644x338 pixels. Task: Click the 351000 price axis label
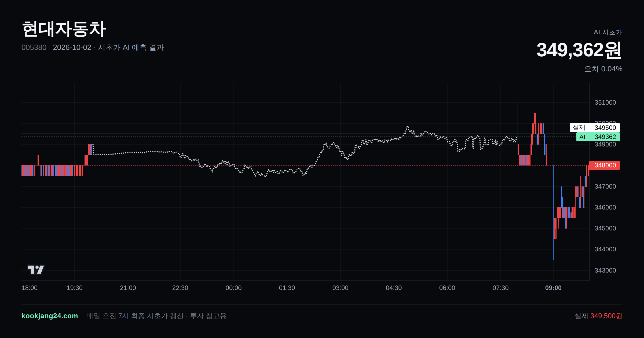tap(605, 102)
